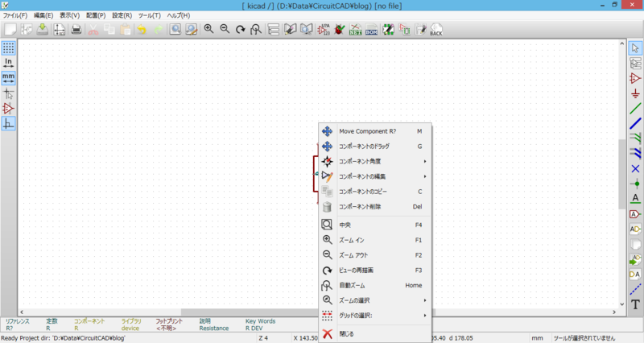Select the Place bus blue line tool
The image size is (644, 343).
(635, 124)
